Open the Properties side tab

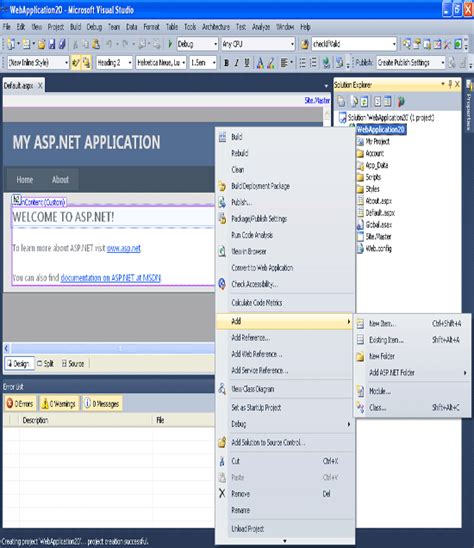pos(469,105)
